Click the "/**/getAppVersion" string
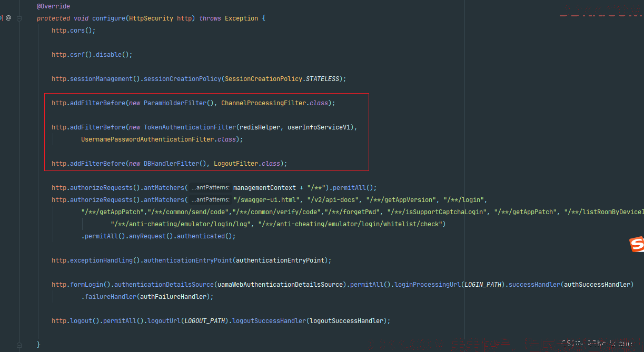 pos(401,200)
